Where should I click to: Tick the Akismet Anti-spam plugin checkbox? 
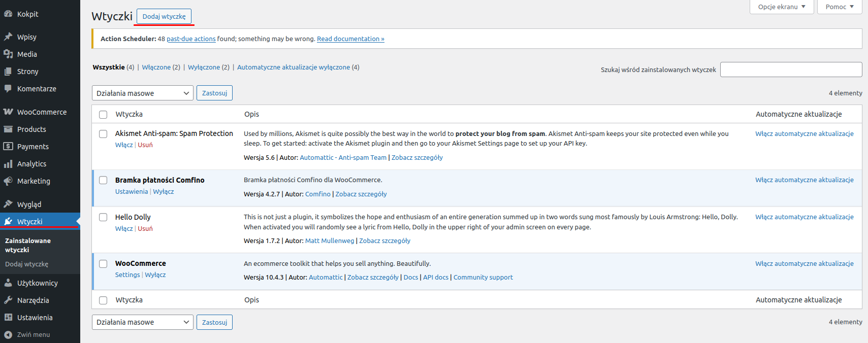(103, 134)
